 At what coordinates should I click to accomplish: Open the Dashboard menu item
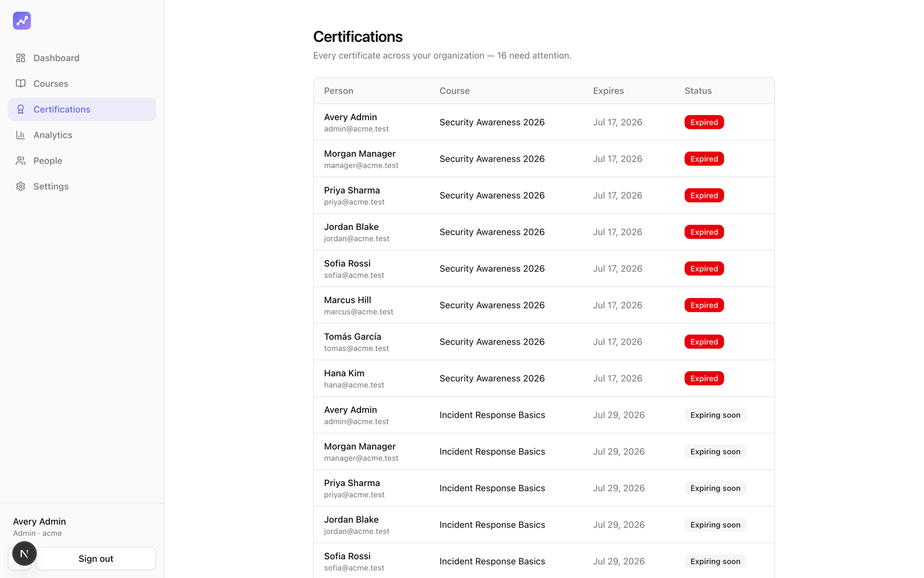pyautogui.click(x=82, y=58)
